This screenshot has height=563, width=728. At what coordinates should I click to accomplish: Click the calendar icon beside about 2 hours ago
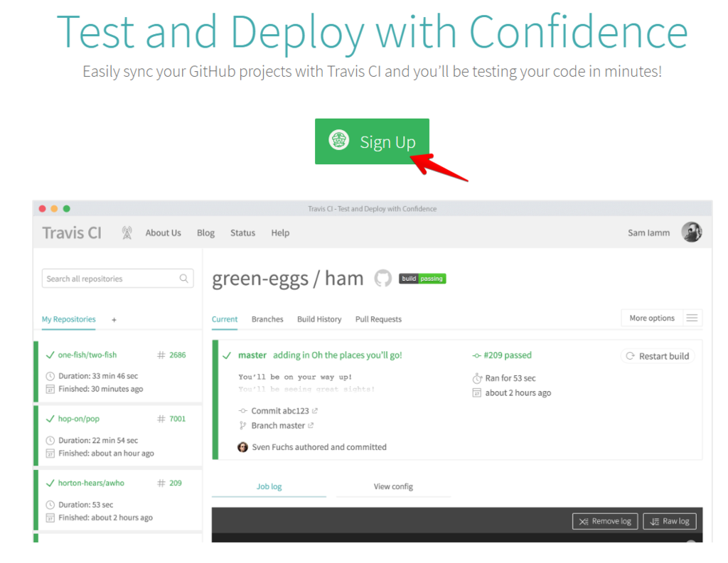[477, 393]
